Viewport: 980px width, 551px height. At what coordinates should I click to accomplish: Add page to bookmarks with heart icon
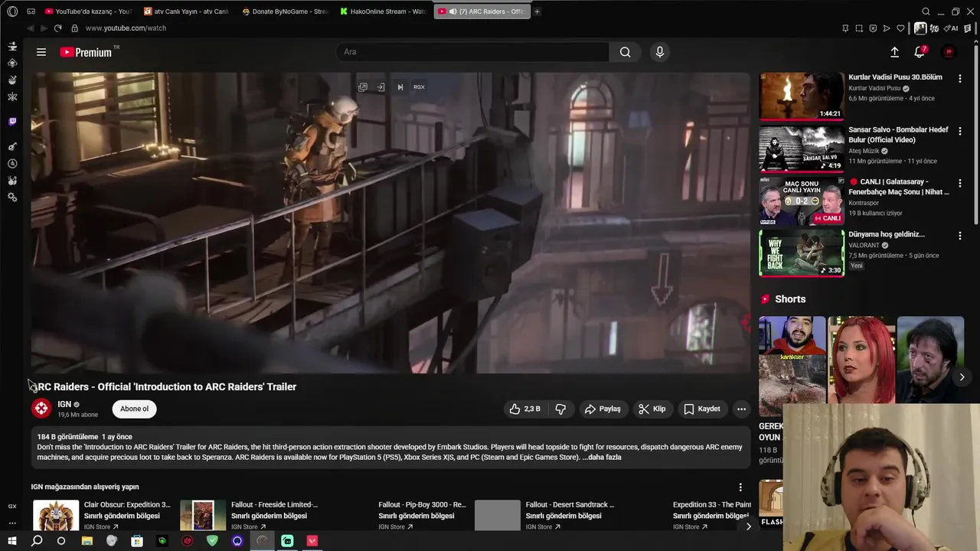(x=900, y=28)
